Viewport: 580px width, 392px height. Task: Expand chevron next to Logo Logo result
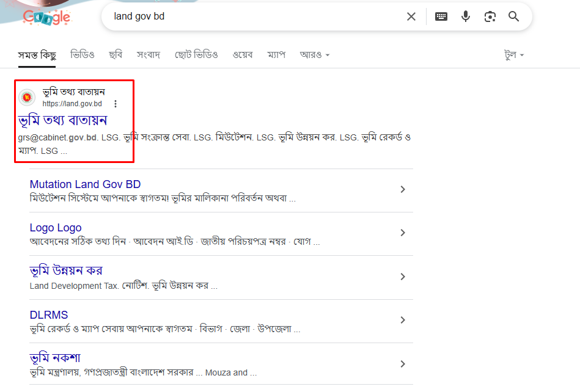[403, 233]
